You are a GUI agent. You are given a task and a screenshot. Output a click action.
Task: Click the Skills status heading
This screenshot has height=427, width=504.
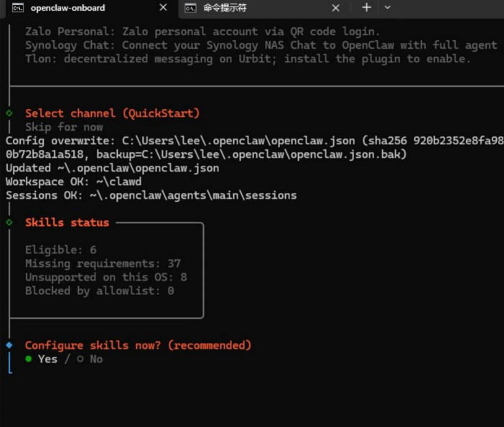click(67, 222)
